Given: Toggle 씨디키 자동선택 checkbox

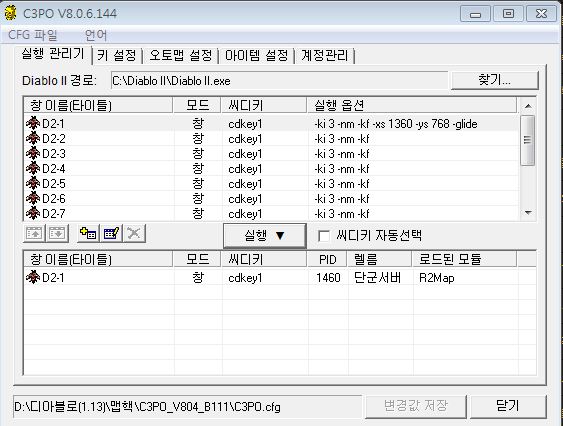Looking at the screenshot, I should (324, 236).
